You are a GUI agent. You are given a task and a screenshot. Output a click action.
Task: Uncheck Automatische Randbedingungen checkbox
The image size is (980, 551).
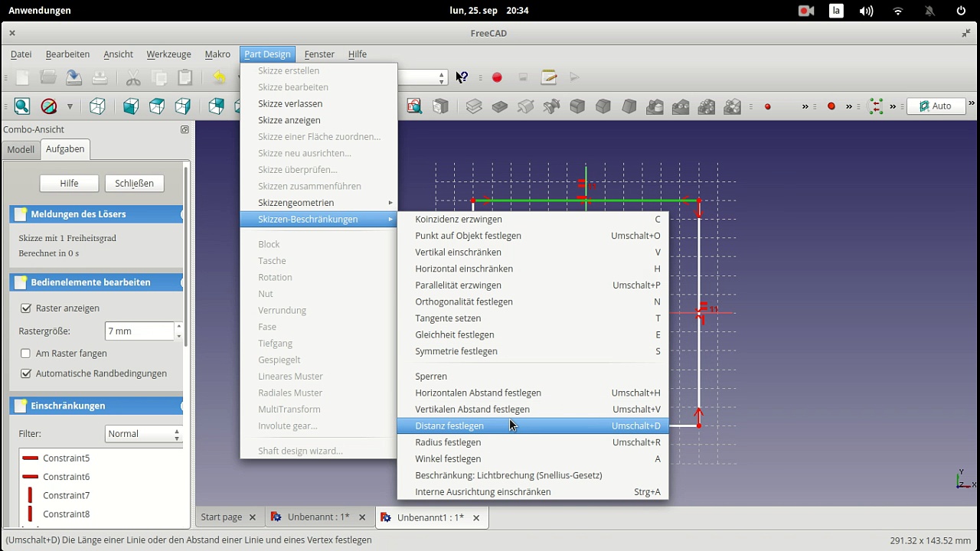coord(26,373)
